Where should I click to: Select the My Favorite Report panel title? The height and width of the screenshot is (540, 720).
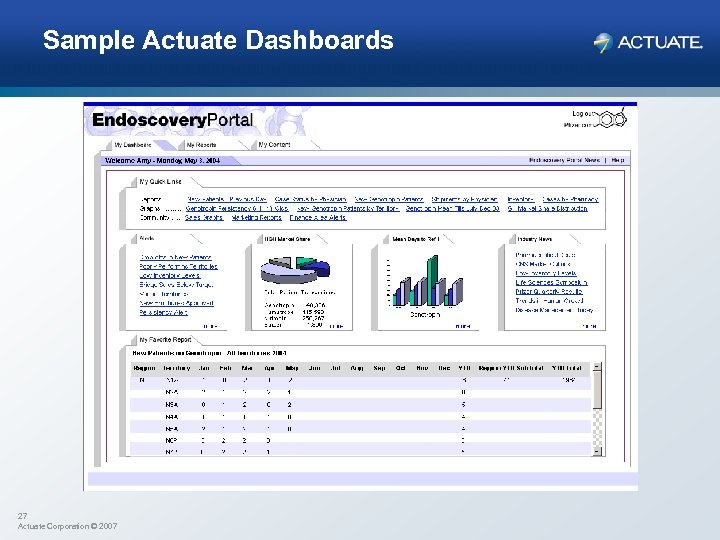(x=165, y=340)
